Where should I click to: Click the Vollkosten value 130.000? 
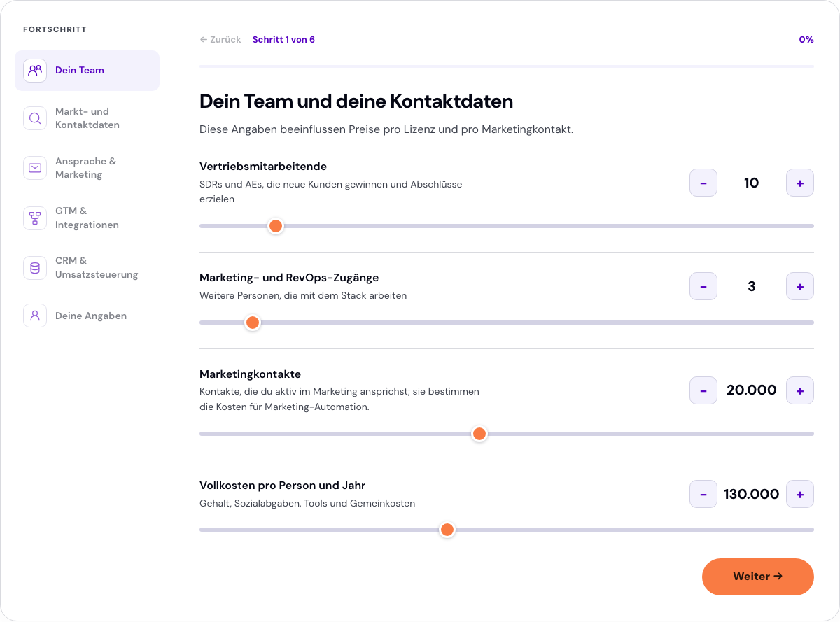(x=752, y=495)
